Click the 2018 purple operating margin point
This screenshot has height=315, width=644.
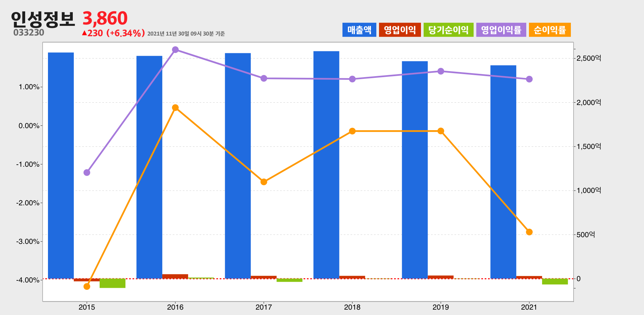[352, 79]
